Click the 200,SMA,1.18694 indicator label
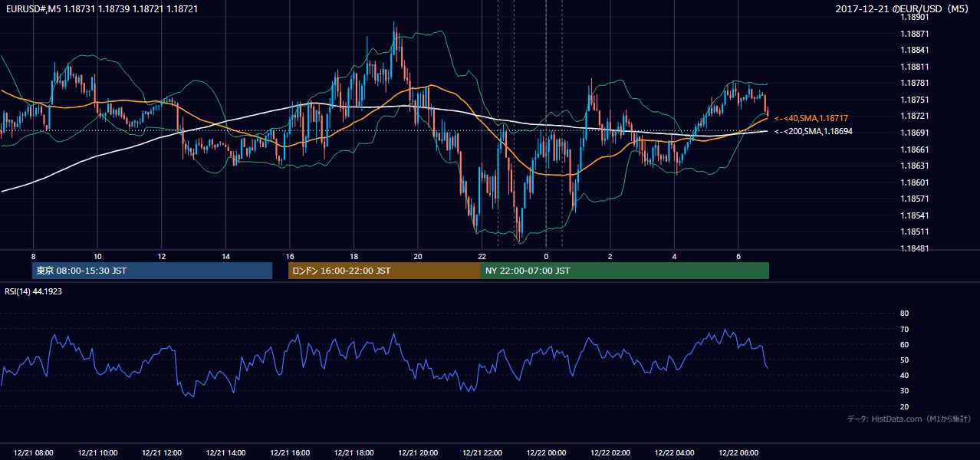Viewport: 980px width, 460px height. click(814, 132)
